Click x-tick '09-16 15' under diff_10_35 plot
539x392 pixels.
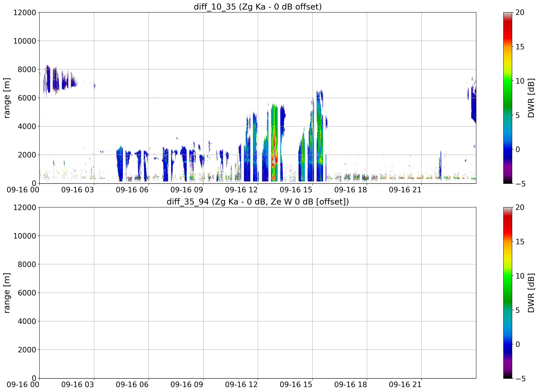tap(296, 190)
